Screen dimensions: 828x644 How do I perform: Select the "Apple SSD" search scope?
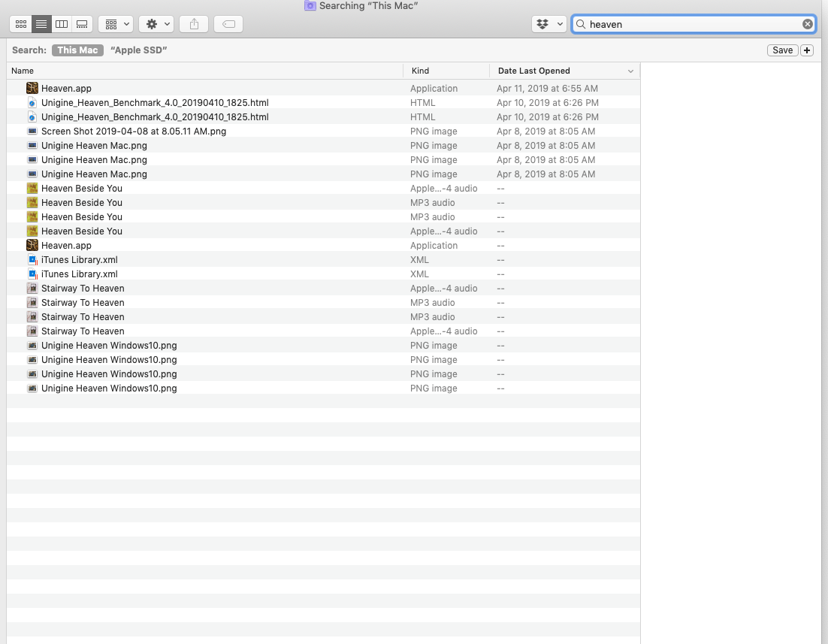coord(138,50)
